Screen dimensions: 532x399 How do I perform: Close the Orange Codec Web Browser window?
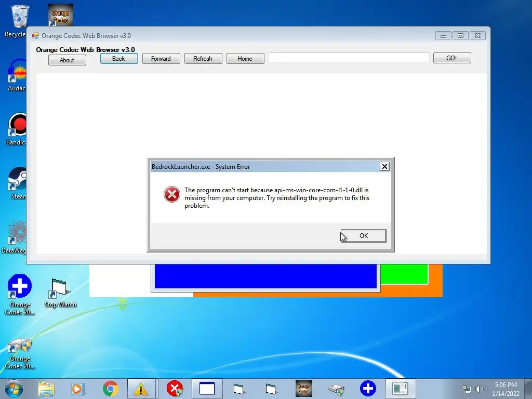478,36
